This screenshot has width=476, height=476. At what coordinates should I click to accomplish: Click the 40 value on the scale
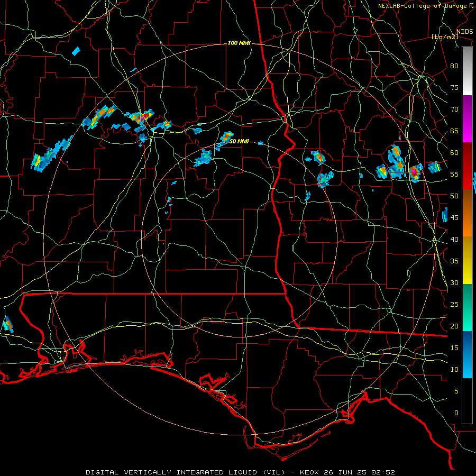[454, 240]
